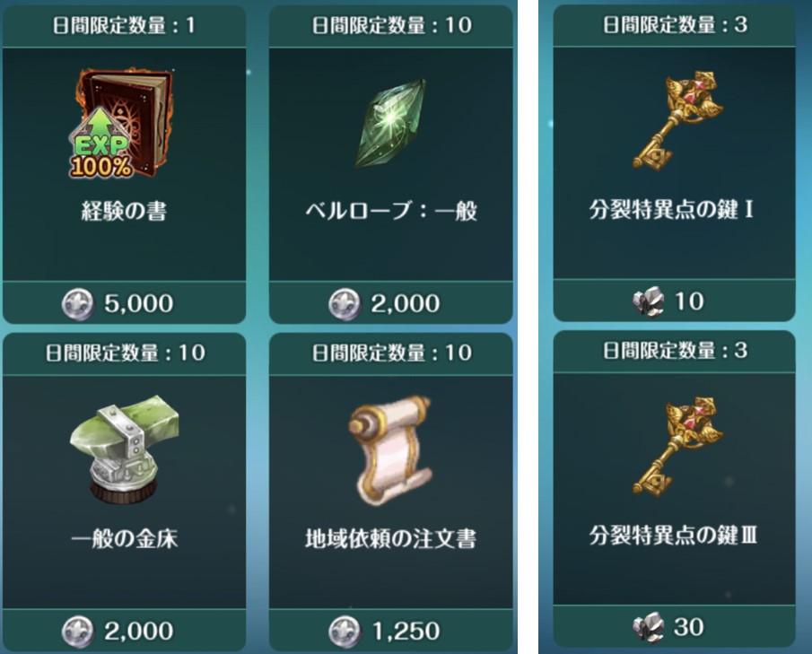Click the silver coin beside 1,250
Image resolution: width=812 pixels, height=654 pixels.
[345, 632]
